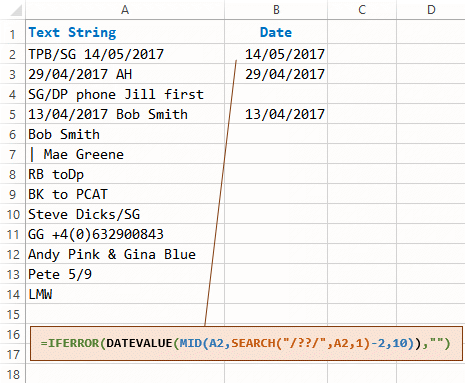The image size is (465, 383).
Task: Select row 2 header
Action: [13, 54]
